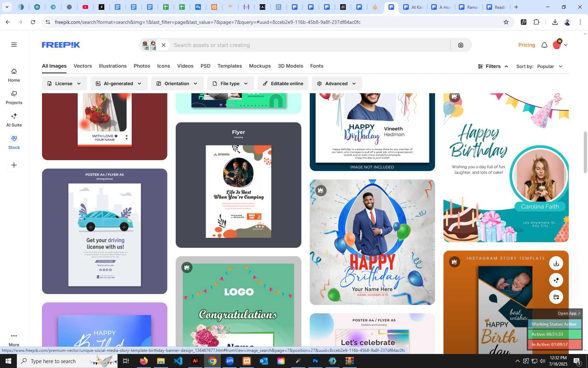588x368 pixels.
Task: Open the Congratulations logo template thumbnail
Action: tap(238, 305)
